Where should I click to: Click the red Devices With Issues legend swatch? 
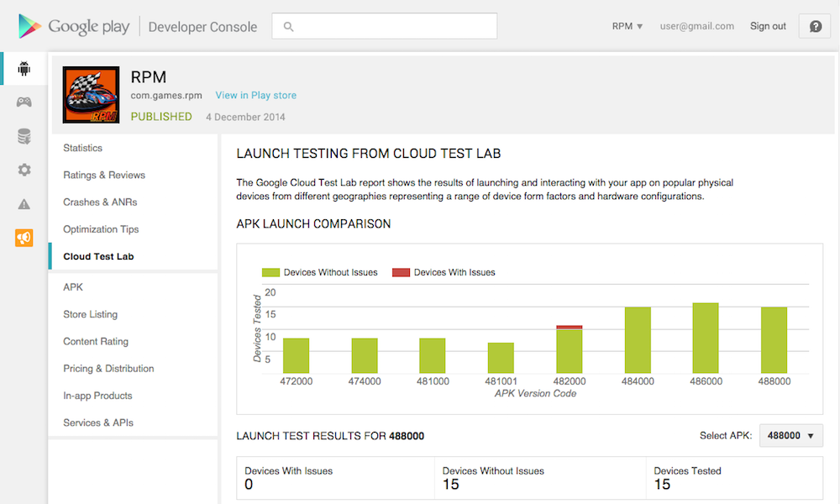tap(401, 272)
